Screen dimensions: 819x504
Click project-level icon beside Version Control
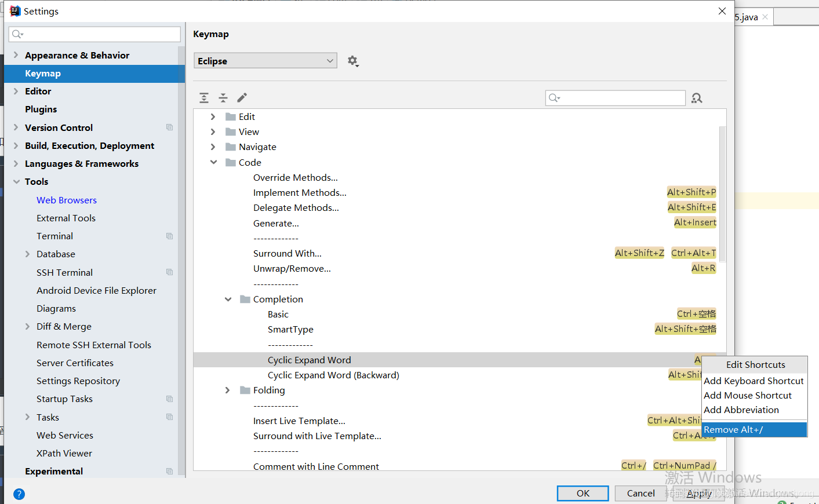point(170,127)
